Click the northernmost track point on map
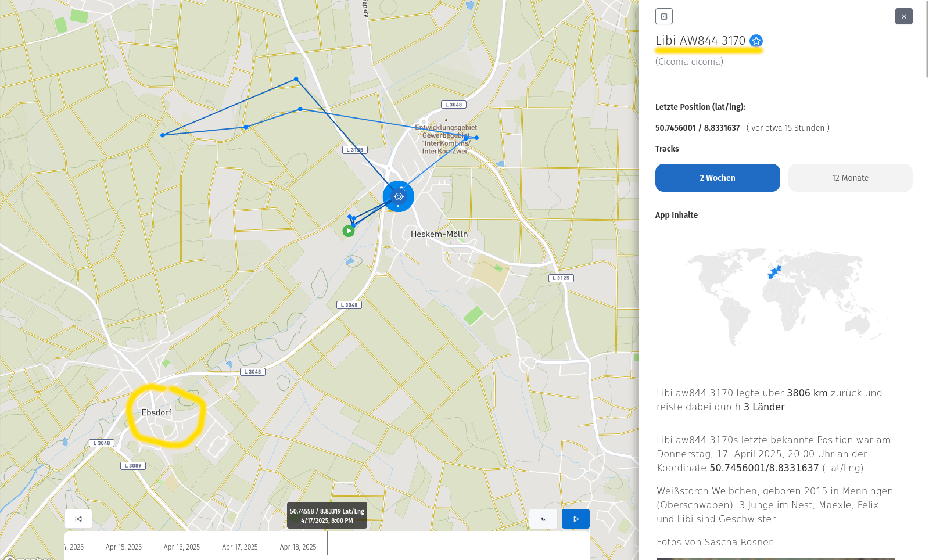 [x=296, y=79]
